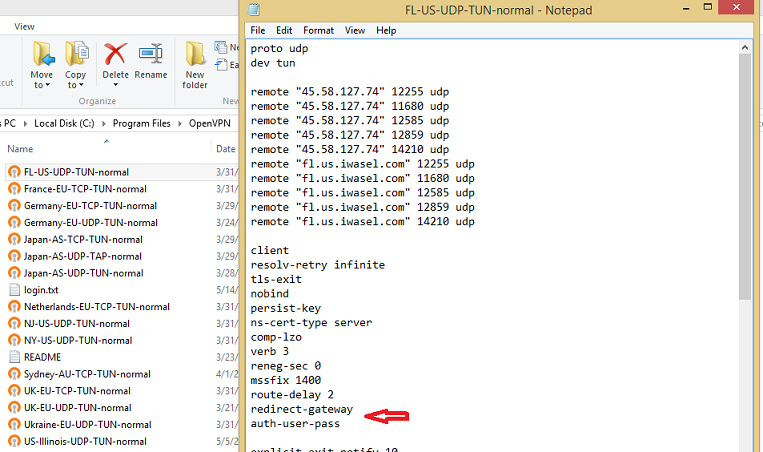Open the Copy to dropdown arrow
Viewport: 763px width, 452px height.
tap(76, 85)
